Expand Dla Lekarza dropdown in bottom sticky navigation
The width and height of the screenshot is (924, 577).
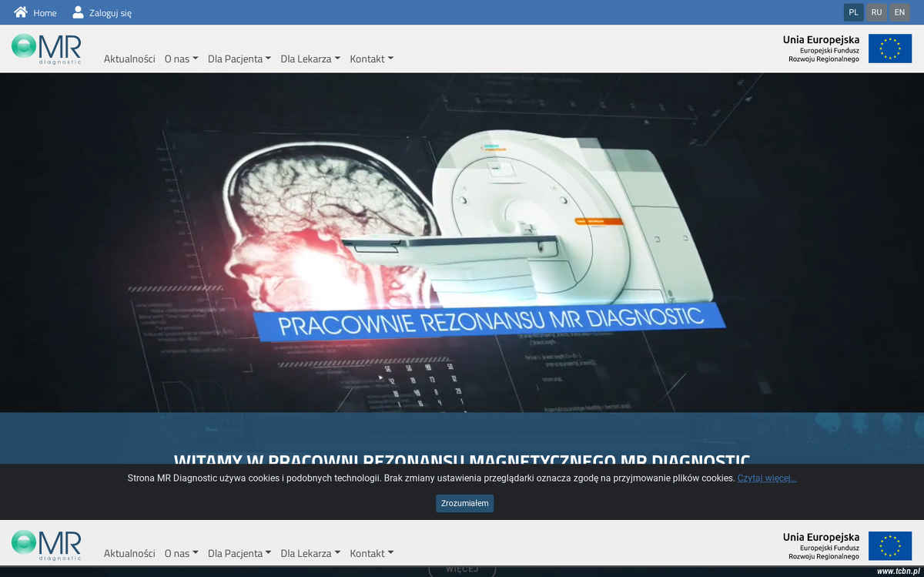click(310, 553)
